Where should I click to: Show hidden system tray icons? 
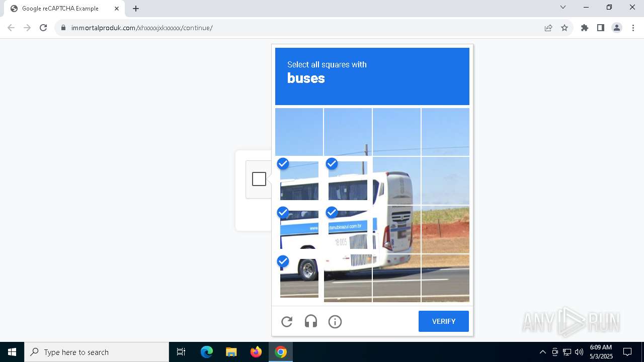542,352
